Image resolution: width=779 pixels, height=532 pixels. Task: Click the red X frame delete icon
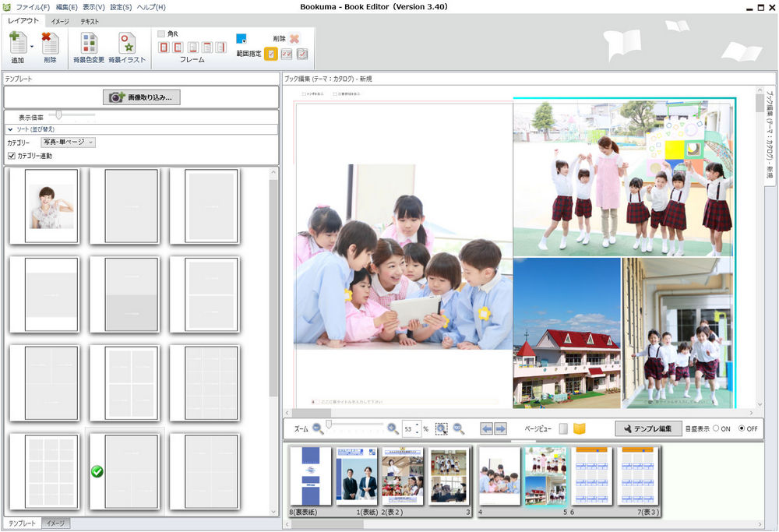coord(294,38)
